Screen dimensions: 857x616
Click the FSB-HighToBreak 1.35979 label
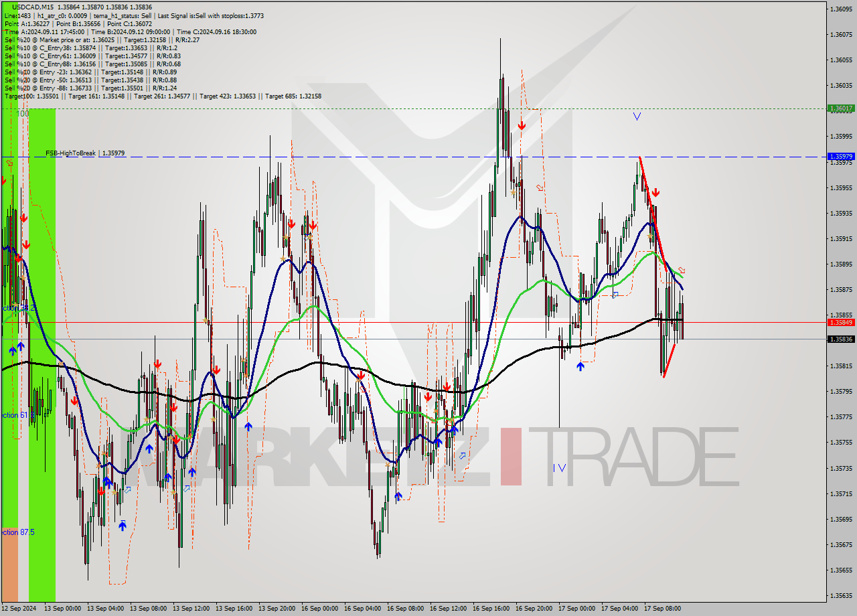pos(85,153)
